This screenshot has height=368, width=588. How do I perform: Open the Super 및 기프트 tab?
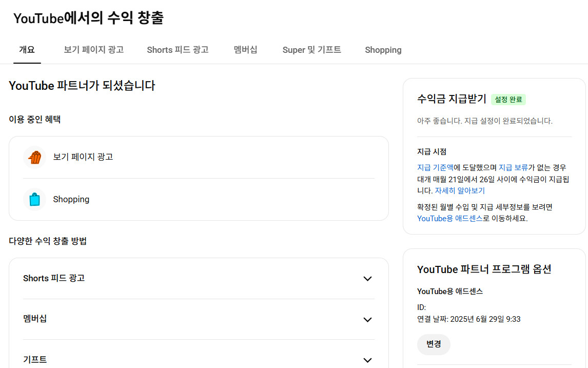[x=311, y=50]
